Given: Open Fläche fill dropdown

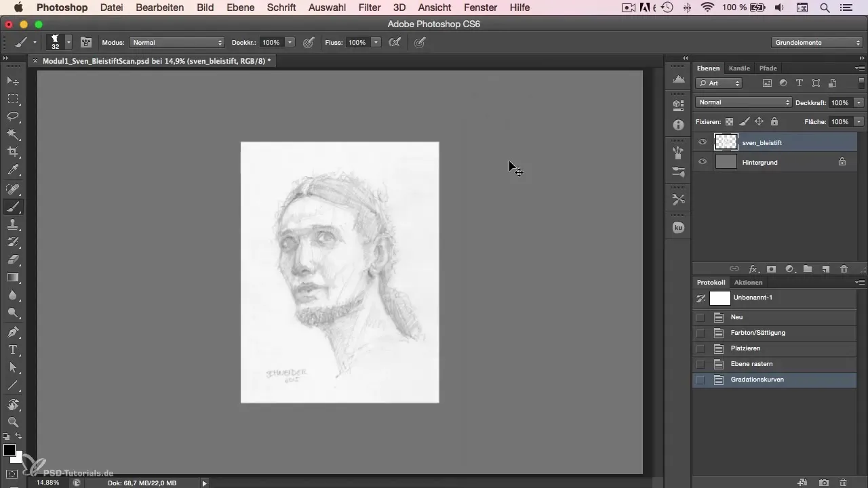Looking at the screenshot, I should [x=859, y=122].
